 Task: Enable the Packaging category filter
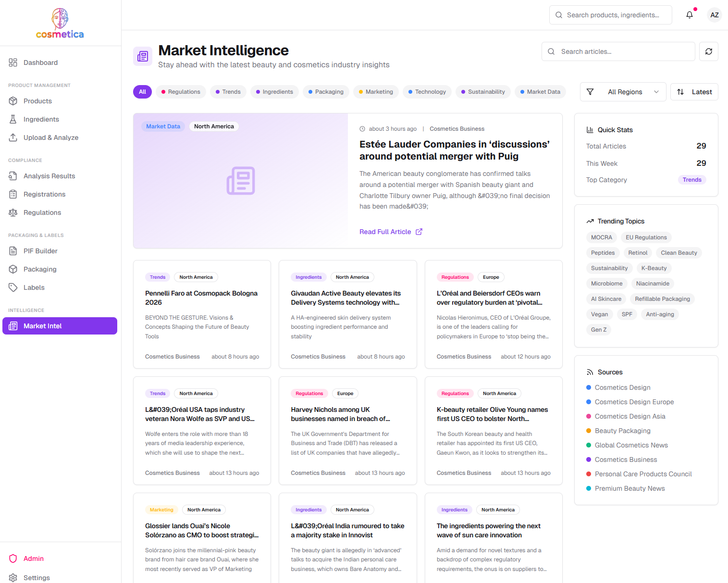pos(325,92)
